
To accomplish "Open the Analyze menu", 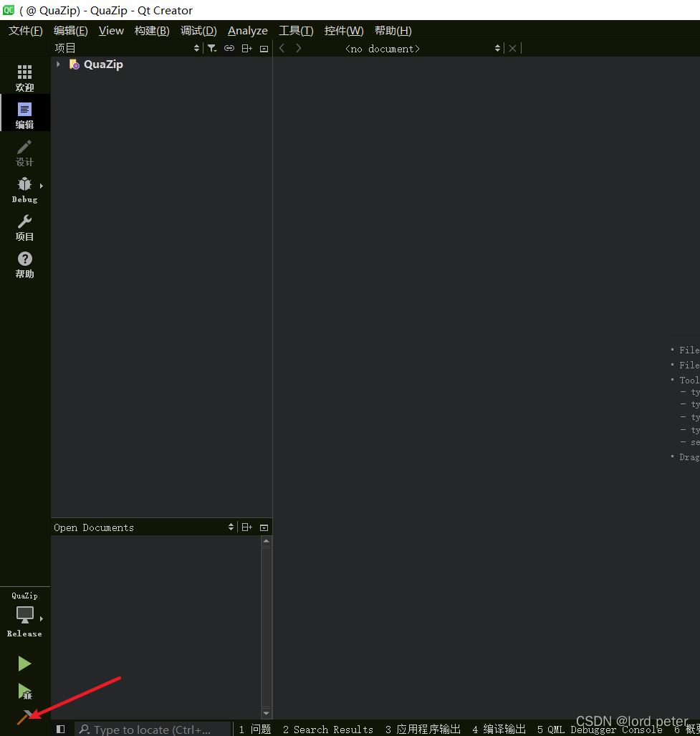I will [x=248, y=31].
